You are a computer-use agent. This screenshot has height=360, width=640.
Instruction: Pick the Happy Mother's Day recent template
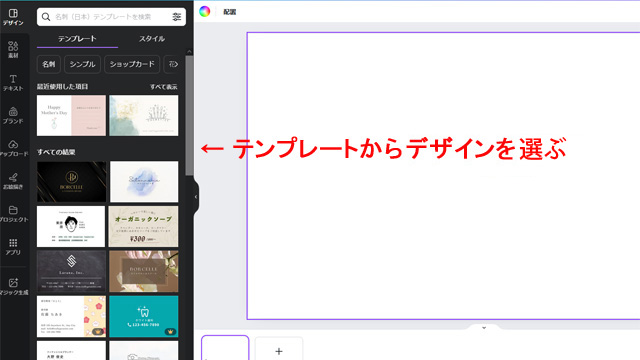(x=71, y=116)
